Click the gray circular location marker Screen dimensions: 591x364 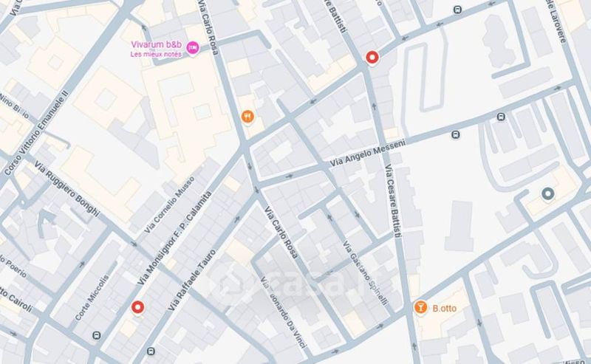547,193
